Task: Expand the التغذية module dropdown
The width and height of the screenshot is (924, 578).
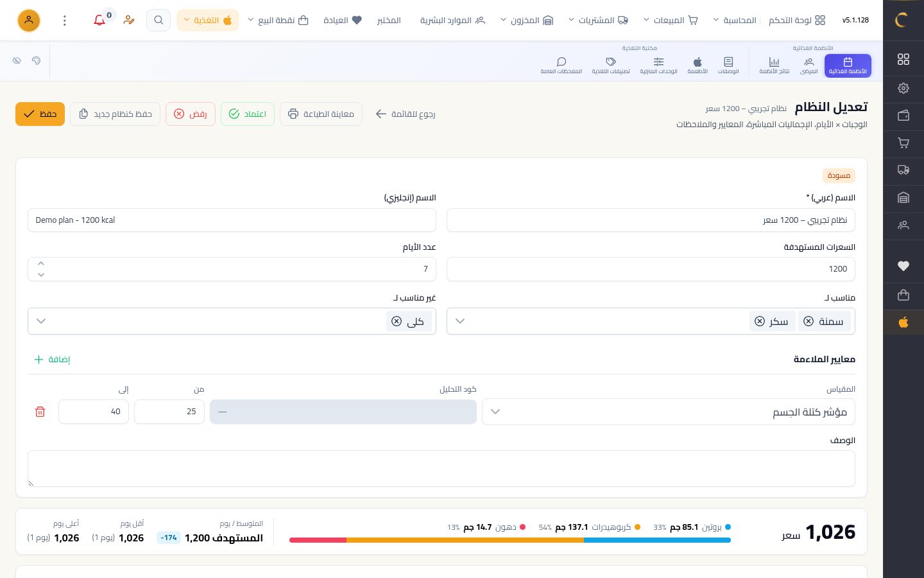Action: (x=208, y=21)
